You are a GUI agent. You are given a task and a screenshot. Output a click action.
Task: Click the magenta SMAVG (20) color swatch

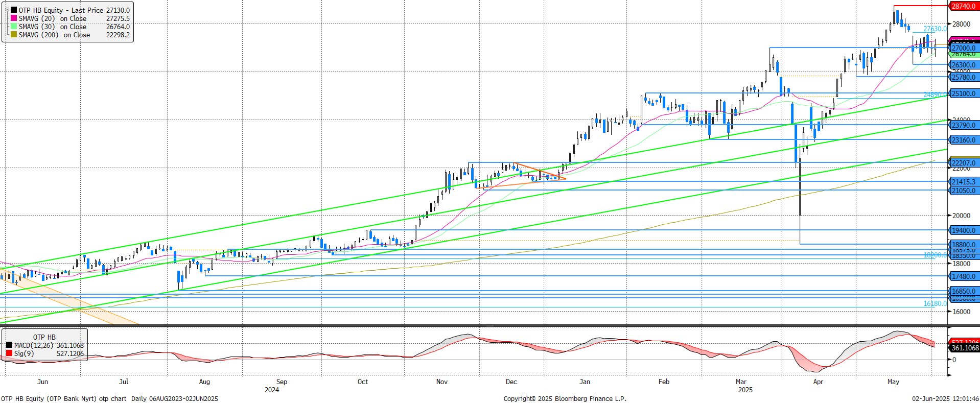point(14,18)
